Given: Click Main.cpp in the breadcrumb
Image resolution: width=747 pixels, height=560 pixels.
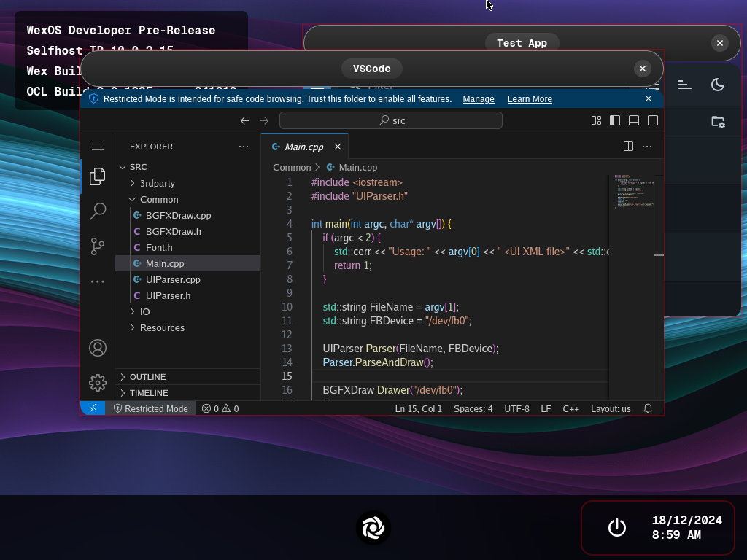Looking at the screenshot, I should pos(357,167).
